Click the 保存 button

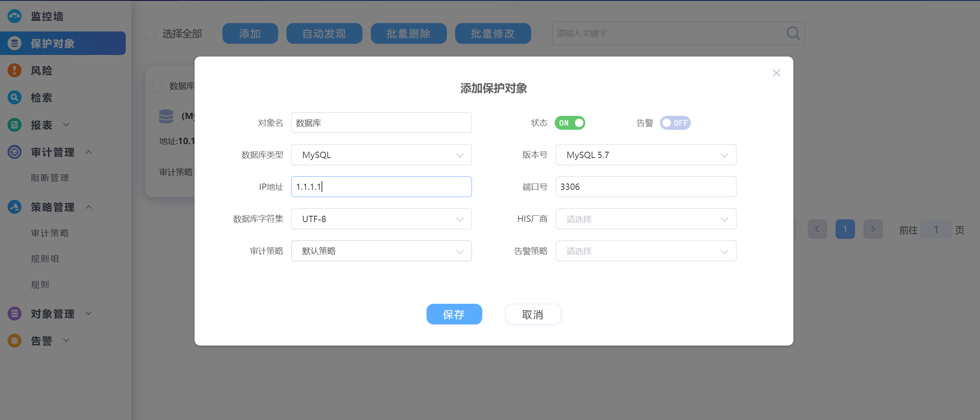click(x=454, y=315)
